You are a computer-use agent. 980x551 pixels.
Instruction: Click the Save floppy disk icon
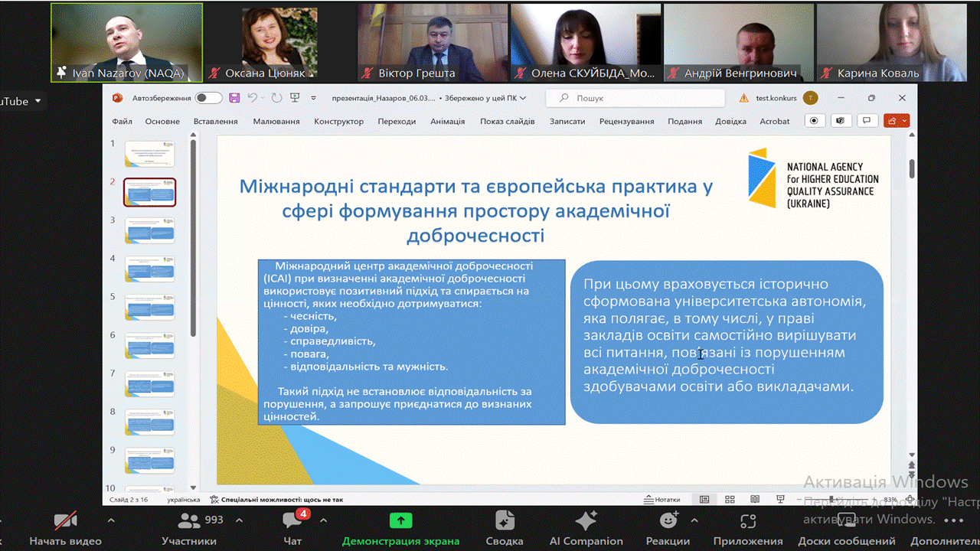tap(234, 98)
